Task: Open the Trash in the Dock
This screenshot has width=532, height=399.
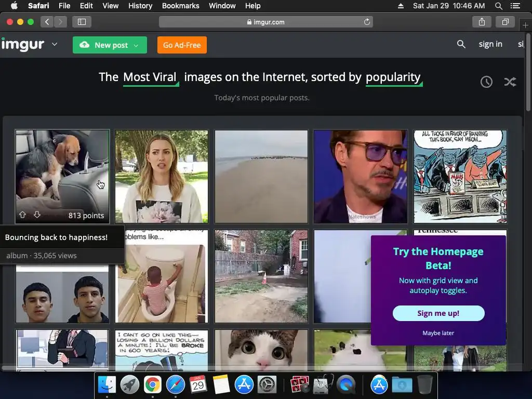Action: [x=425, y=385]
